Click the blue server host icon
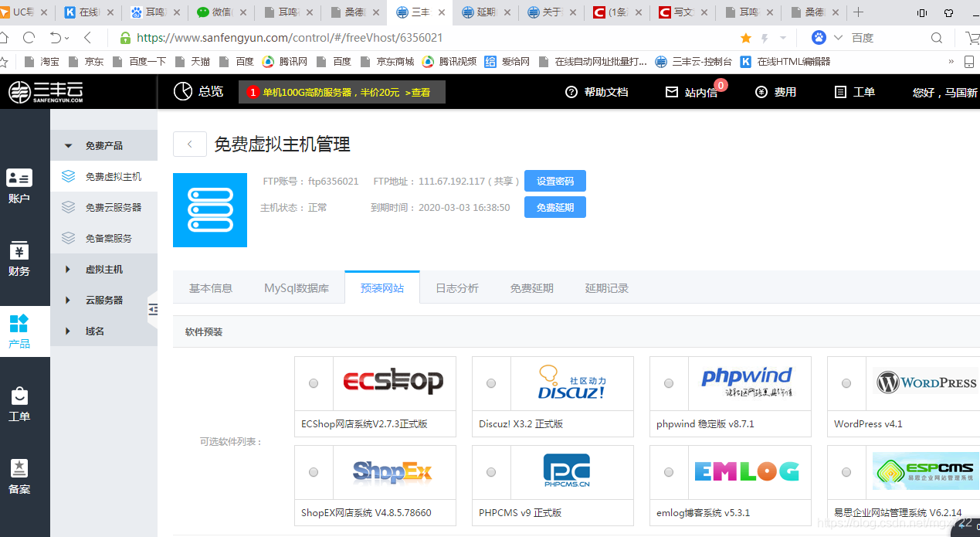This screenshot has width=980, height=537. coord(210,210)
